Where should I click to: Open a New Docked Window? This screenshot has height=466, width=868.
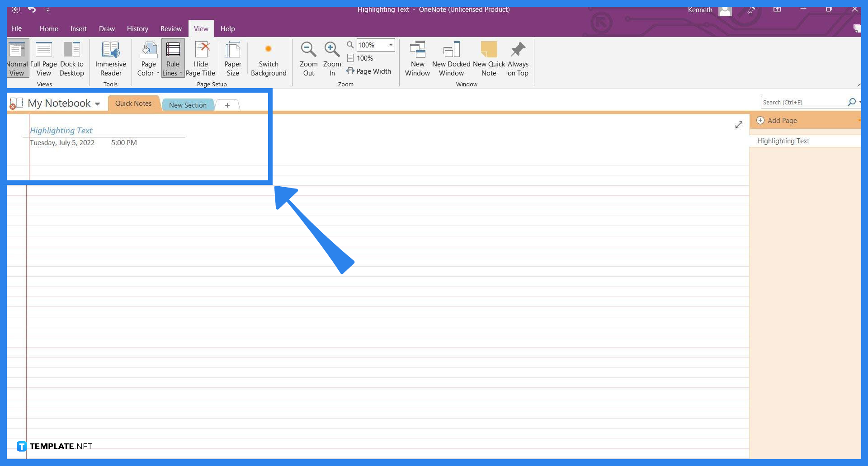click(451, 58)
